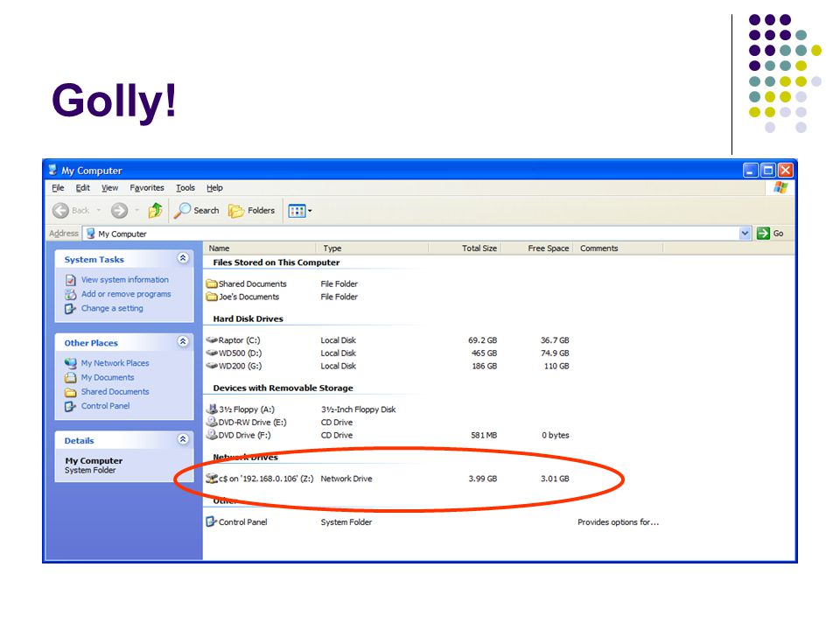Image resolution: width=840 pixels, height=630 pixels.
Task: Click the Forward navigation arrow icon
Action: [x=119, y=211]
